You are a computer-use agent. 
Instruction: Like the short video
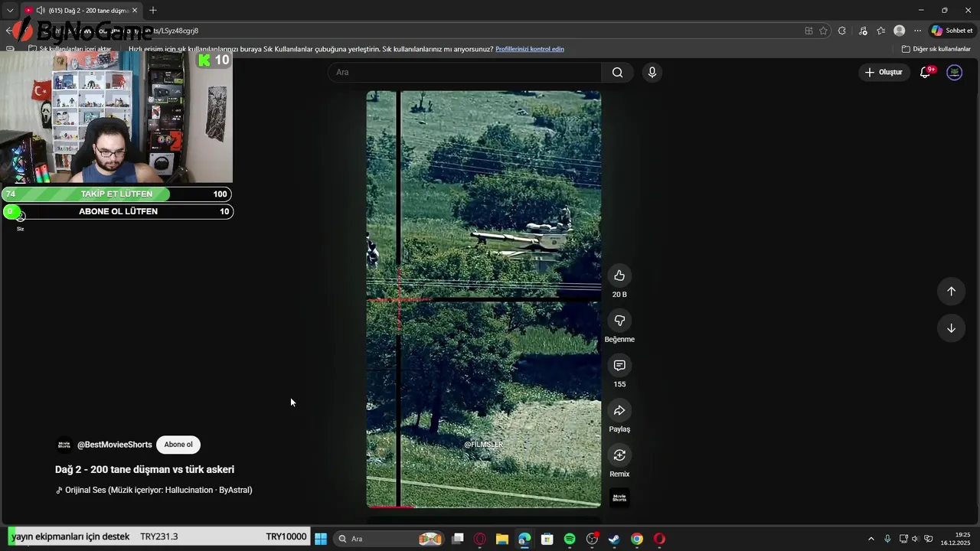619,275
